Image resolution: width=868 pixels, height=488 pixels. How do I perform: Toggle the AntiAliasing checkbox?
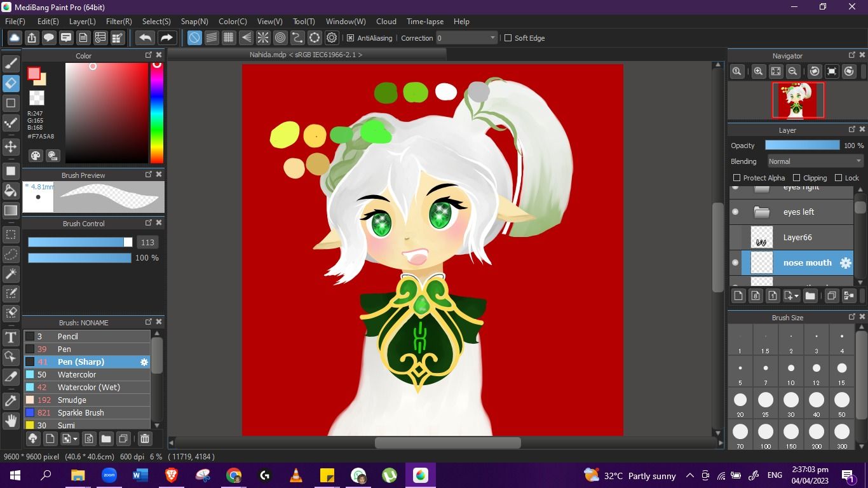click(x=350, y=38)
